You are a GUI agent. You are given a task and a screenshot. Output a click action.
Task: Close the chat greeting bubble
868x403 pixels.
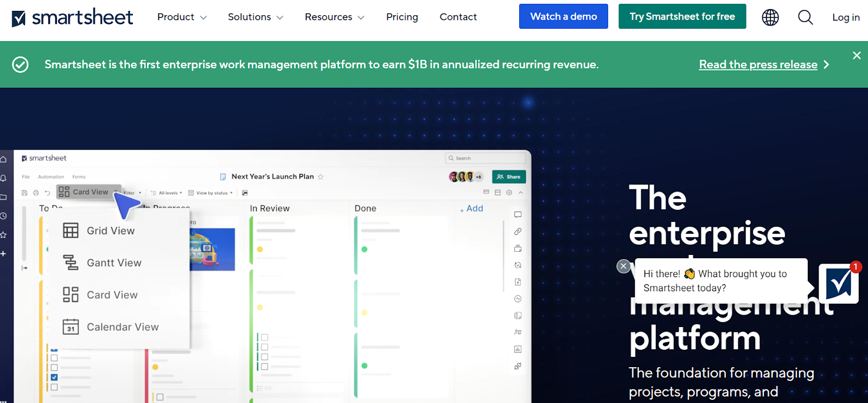623,266
